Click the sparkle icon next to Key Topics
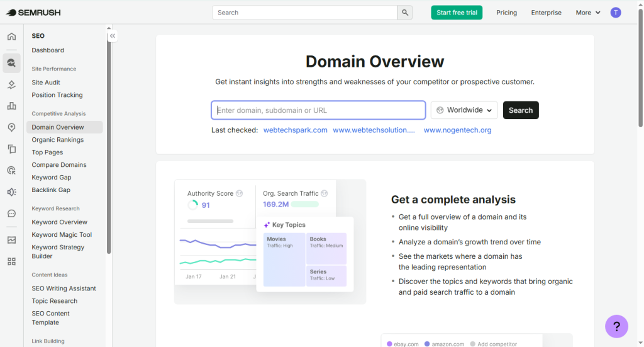Image resolution: width=644 pixels, height=347 pixels. (267, 225)
